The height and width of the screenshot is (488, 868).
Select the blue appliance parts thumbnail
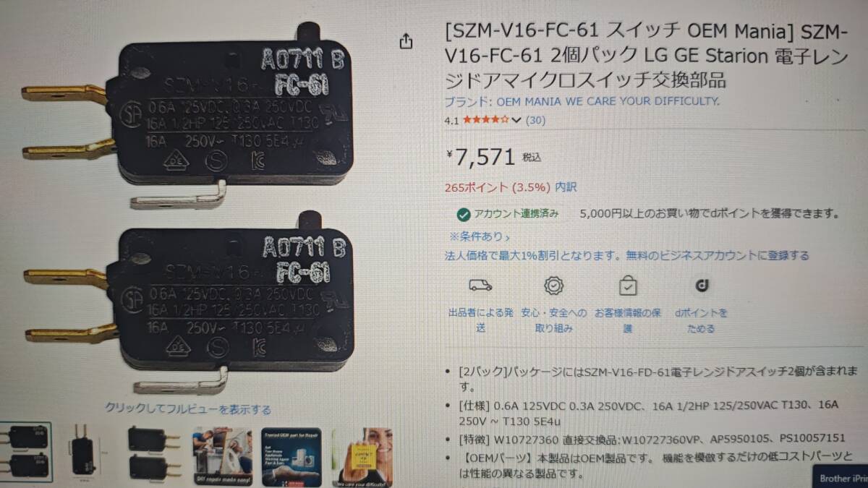pyautogui.click(x=291, y=455)
